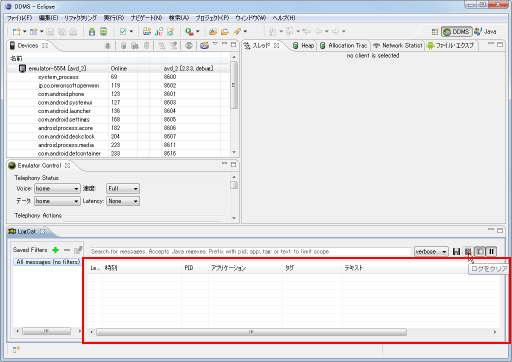Edit the selected LogCat filter icon
The image size is (512, 362).
point(78,250)
